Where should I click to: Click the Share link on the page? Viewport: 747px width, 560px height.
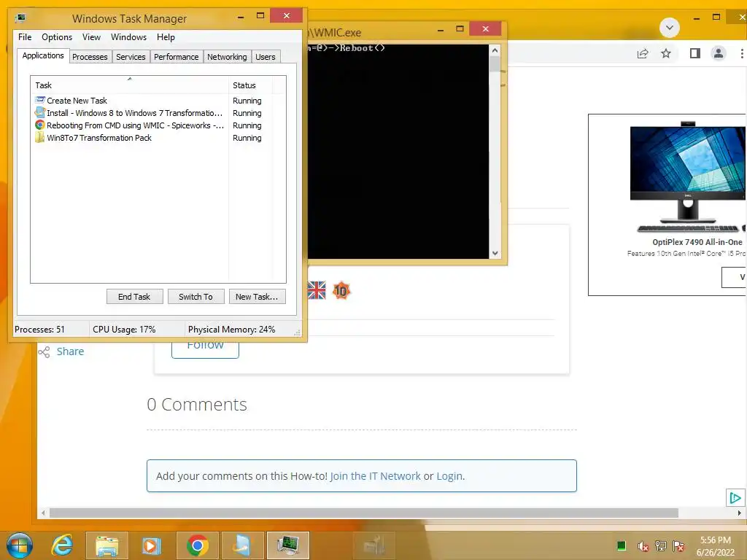coord(70,351)
